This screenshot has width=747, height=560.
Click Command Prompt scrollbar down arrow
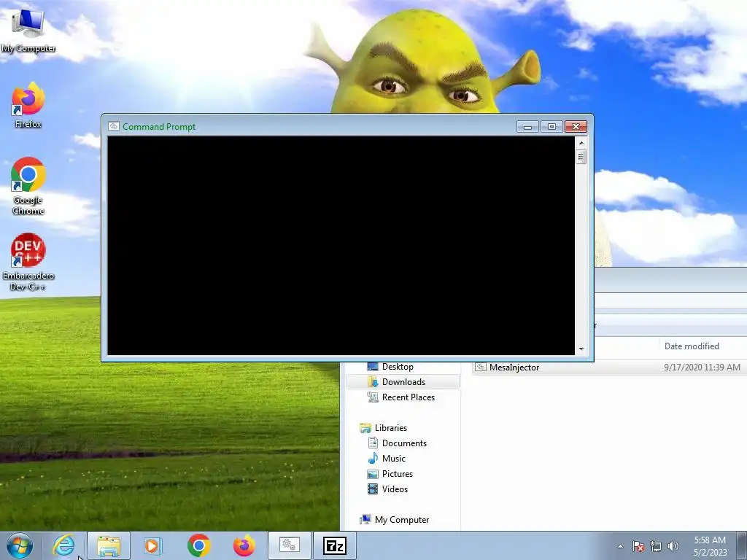tap(581, 349)
